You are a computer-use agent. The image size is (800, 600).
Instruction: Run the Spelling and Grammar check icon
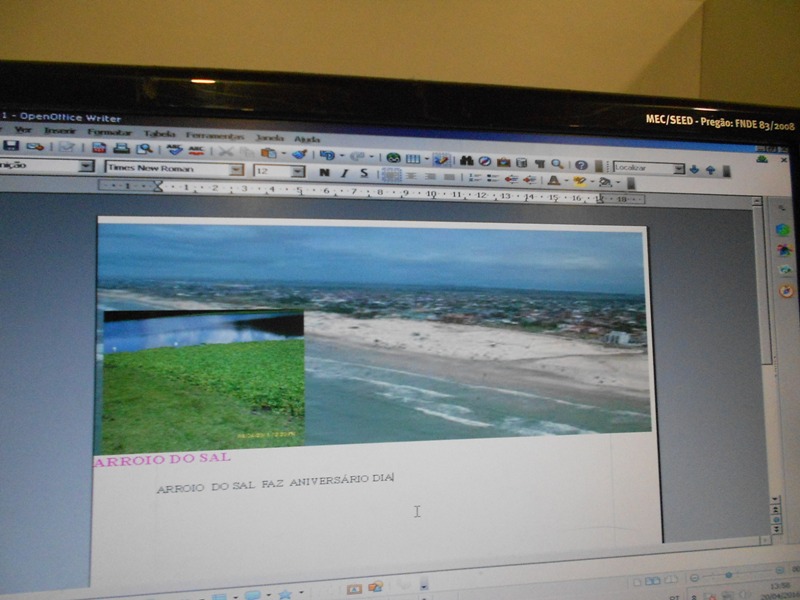[x=174, y=150]
